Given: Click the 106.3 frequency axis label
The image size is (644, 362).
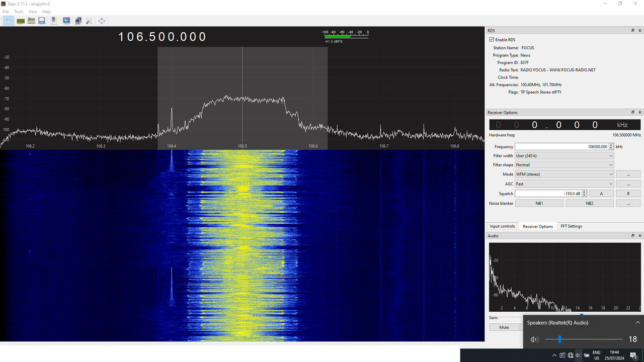Looking at the screenshot, I should point(101,146).
